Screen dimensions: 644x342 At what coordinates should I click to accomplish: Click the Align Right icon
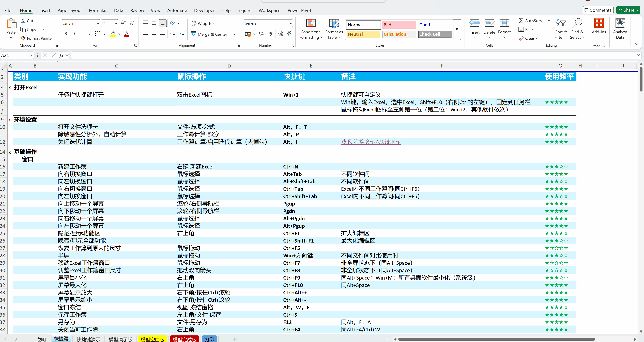[163, 34]
